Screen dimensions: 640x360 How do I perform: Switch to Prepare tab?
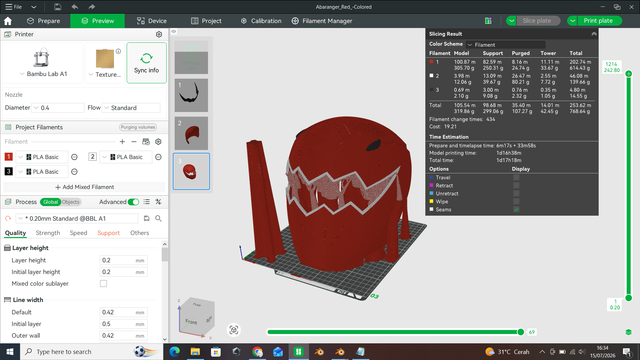click(43, 21)
